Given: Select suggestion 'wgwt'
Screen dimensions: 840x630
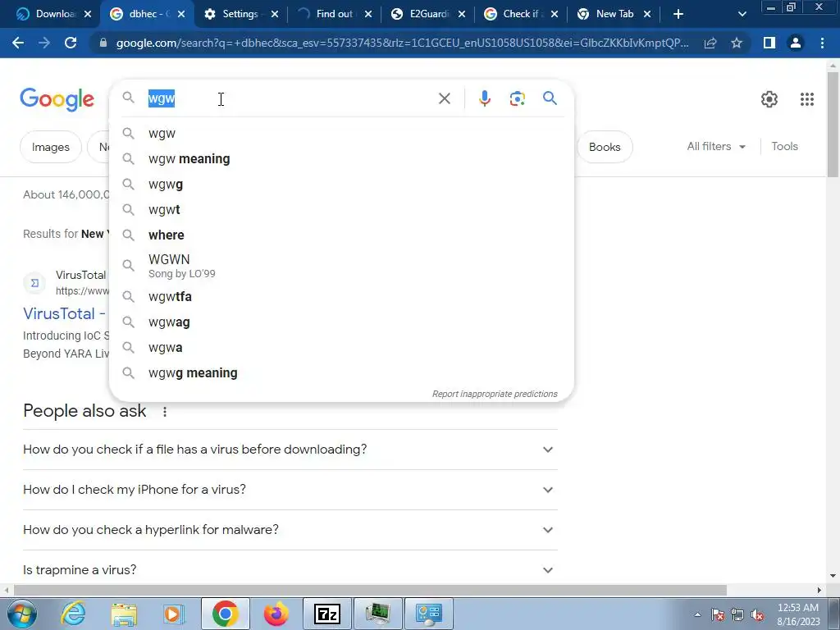Looking at the screenshot, I should 341,209.
